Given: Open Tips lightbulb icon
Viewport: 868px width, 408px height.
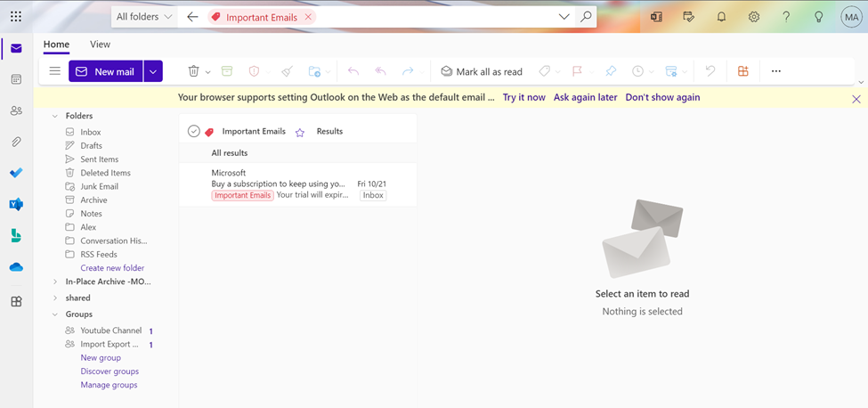Looking at the screenshot, I should pos(819,17).
